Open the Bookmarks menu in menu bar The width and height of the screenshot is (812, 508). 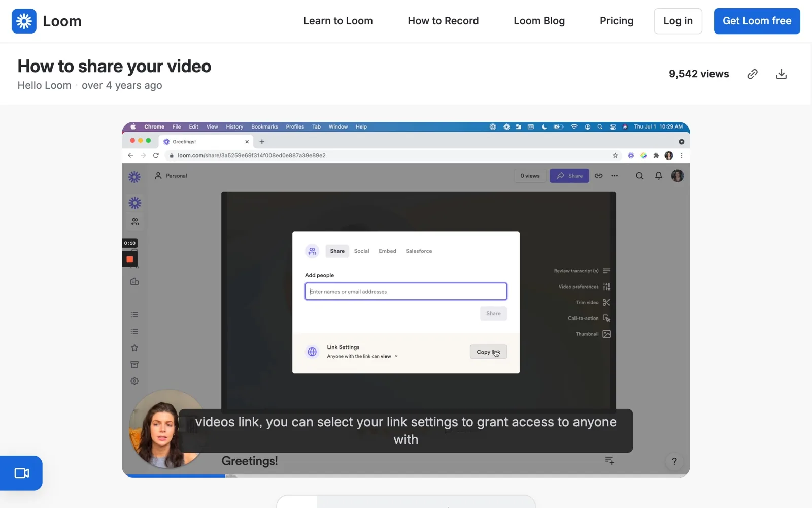point(264,127)
